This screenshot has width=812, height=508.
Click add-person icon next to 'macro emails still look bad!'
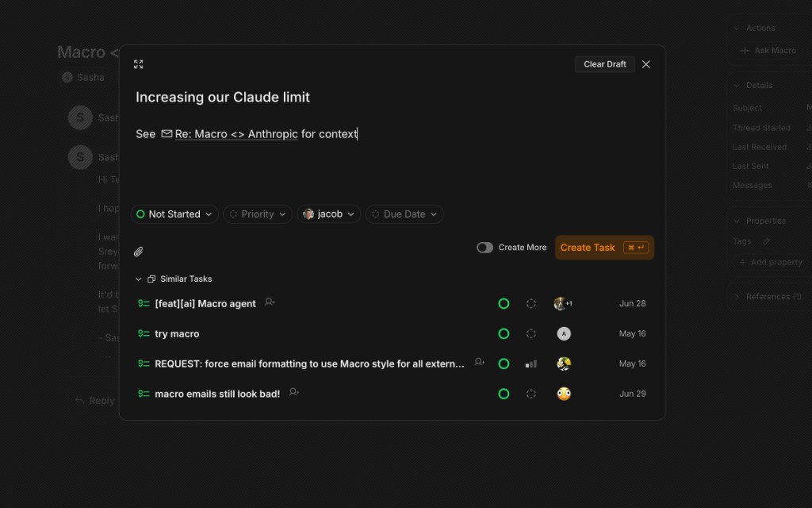tap(294, 392)
